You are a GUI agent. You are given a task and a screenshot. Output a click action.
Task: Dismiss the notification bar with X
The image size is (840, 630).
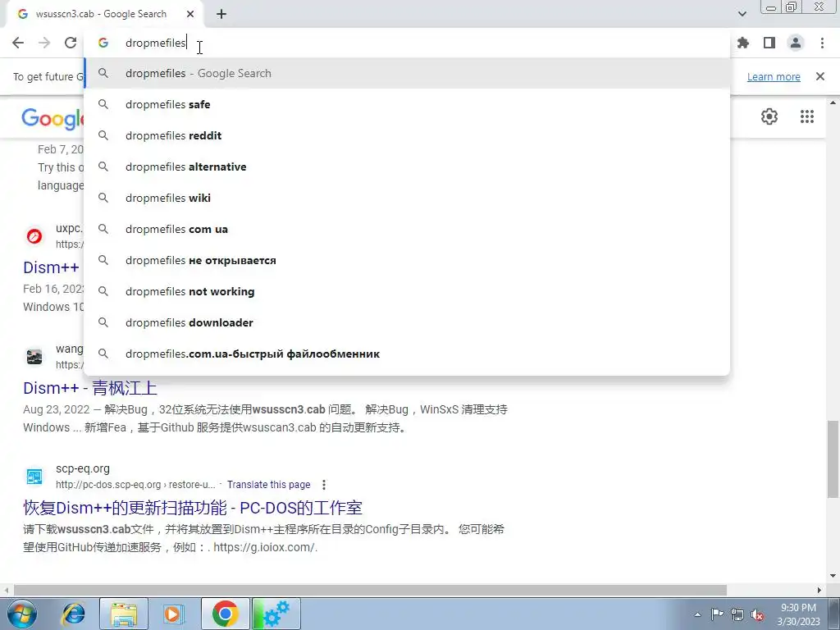(x=820, y=76)
